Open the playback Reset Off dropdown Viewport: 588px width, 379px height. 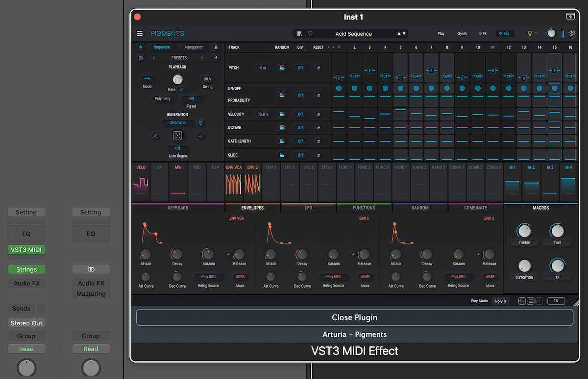click(192, 98)
